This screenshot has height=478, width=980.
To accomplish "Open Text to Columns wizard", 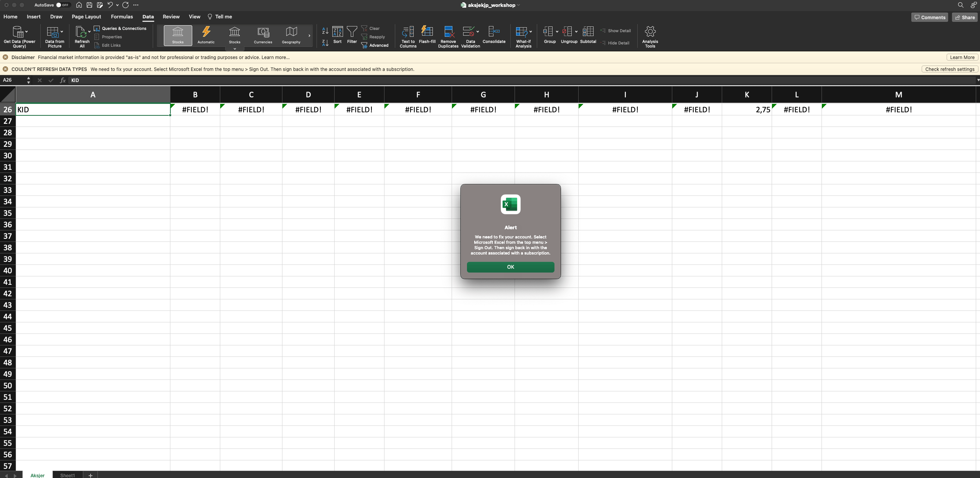I will click(408, 37).
